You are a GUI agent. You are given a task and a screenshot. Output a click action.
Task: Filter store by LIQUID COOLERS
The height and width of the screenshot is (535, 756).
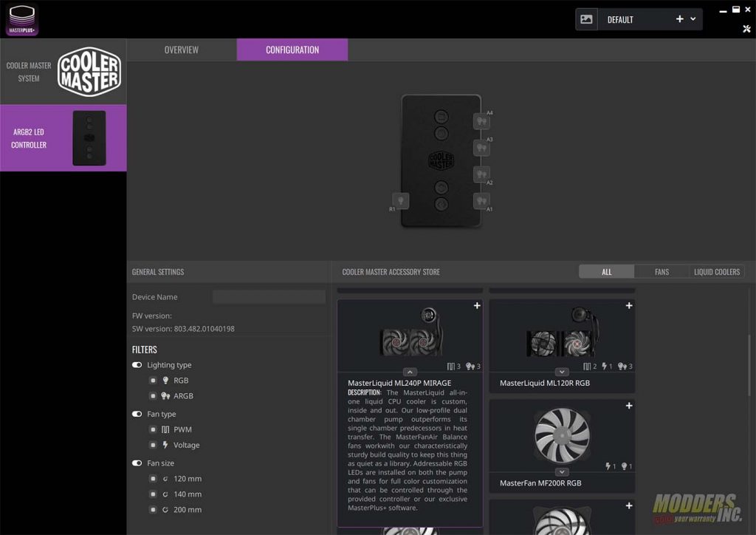(x=716, y=272)
